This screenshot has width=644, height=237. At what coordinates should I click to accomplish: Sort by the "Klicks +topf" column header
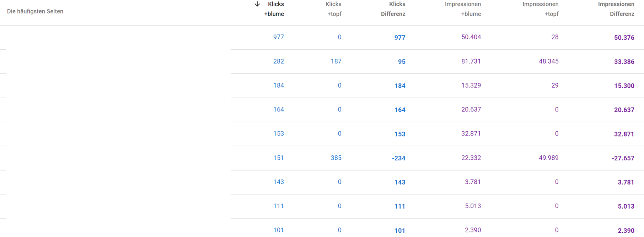pyautogui.click(x=333, y=9)
